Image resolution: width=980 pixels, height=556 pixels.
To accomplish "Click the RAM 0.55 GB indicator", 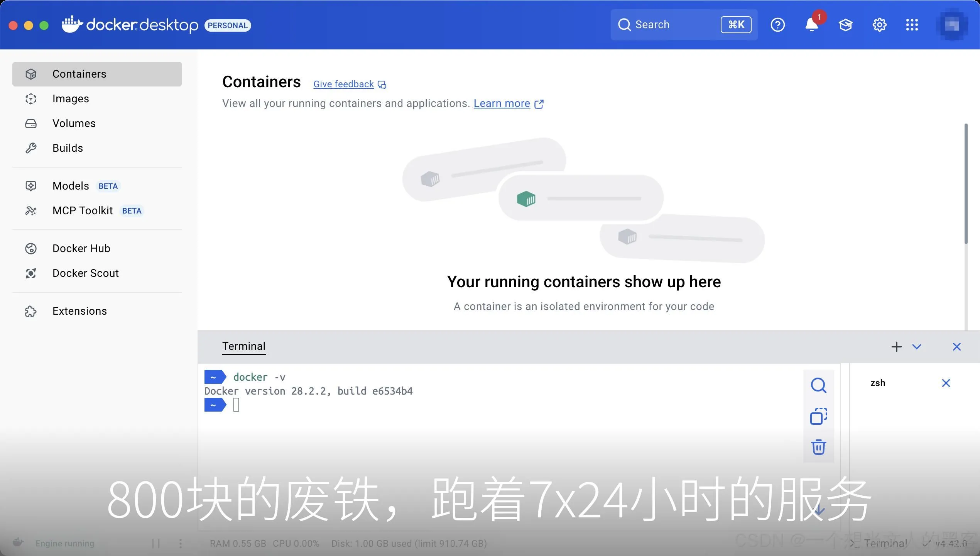I will coord(238,543).
